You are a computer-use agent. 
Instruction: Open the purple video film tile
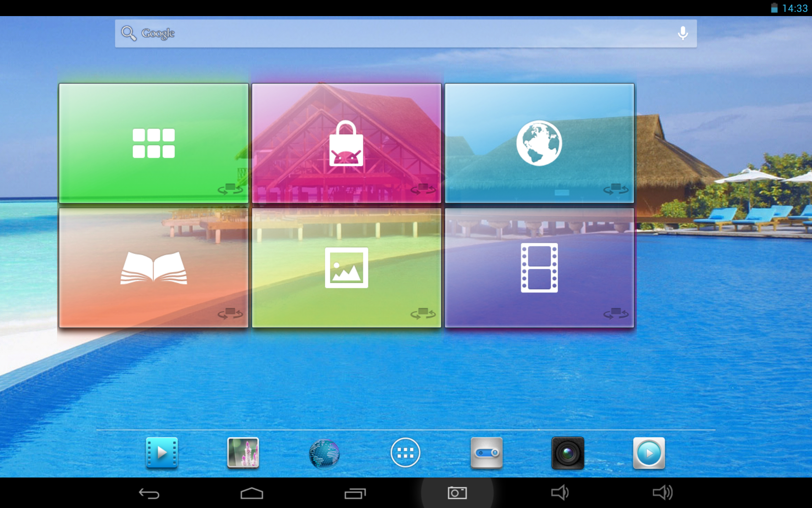coord(539,268)
